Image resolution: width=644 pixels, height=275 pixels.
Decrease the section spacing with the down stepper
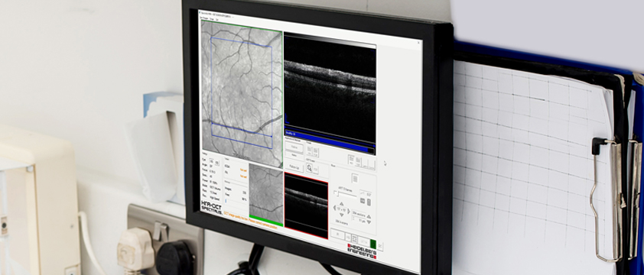tap(369, 222)
